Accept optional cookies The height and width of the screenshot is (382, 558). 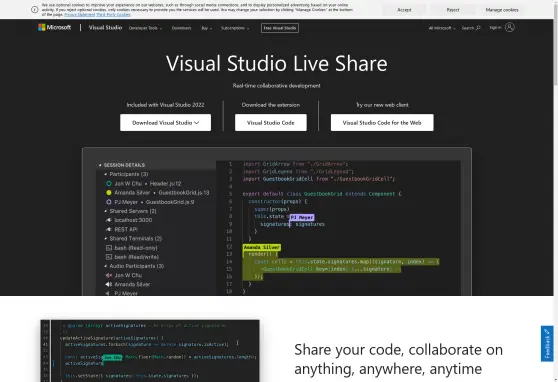[404, 10]
